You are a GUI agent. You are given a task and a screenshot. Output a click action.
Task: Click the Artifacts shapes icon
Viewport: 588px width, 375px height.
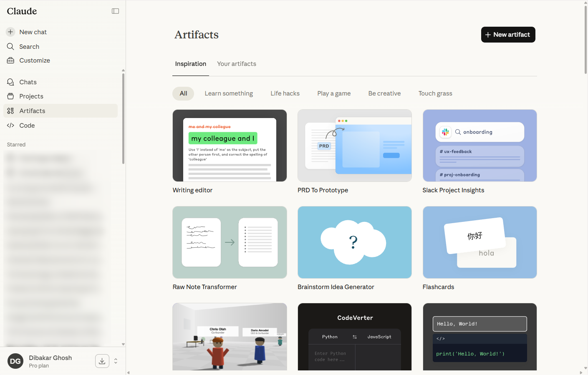(10, 111)
